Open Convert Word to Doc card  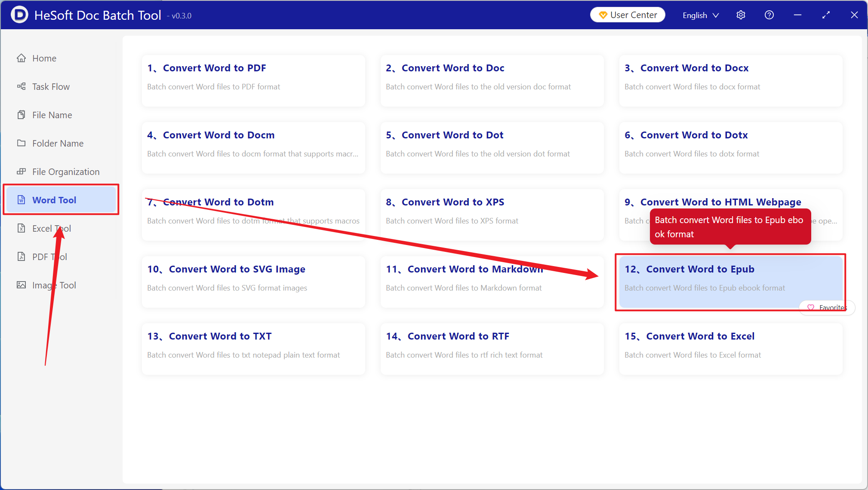[x=492, y=81]
